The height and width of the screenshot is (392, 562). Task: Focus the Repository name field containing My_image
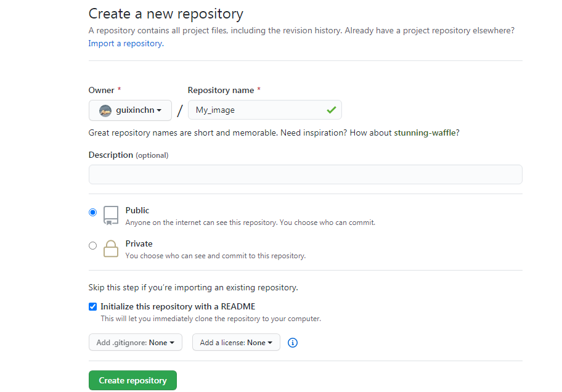coord(259,110)
